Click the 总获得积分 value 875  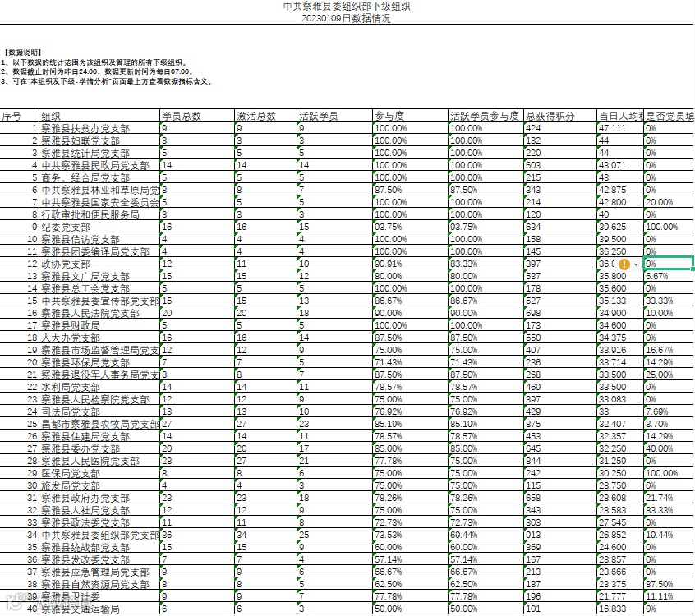coord(559,424)
